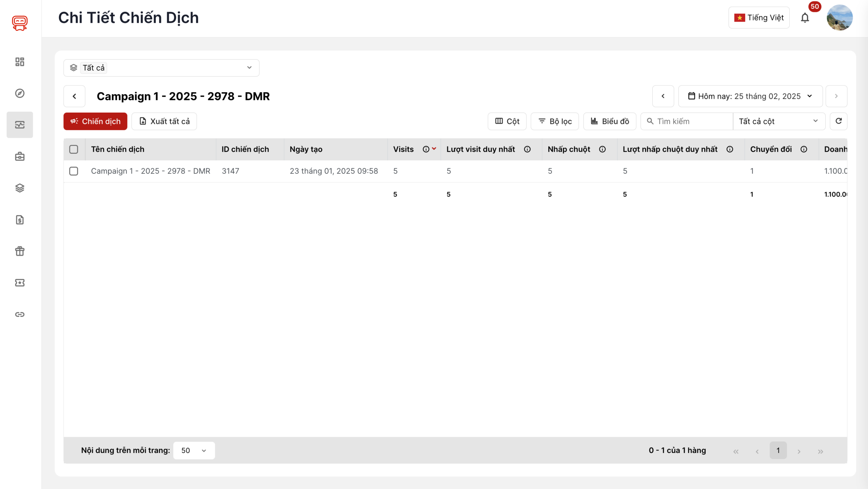This screenshot has height=489, width=868.
Task: Open the Tất cả cột dropdown
Action: pyautogui.click(x=779, y=121)
